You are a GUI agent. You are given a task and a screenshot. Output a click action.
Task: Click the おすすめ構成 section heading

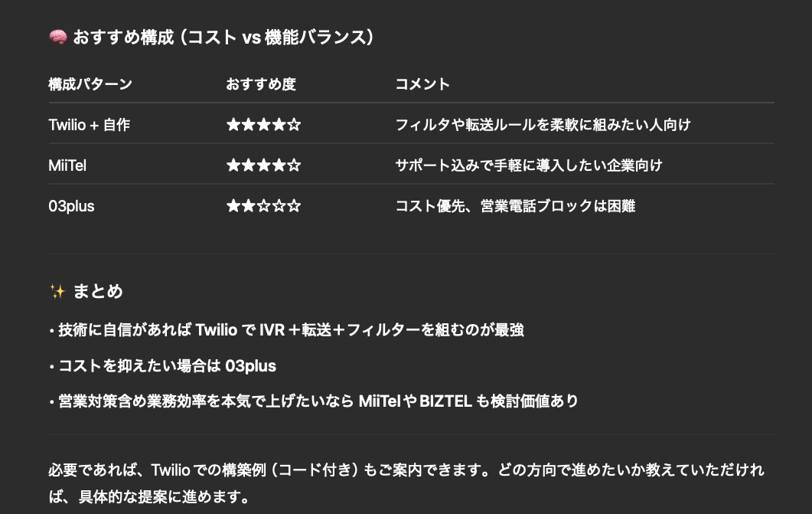[x=223, y=38]
